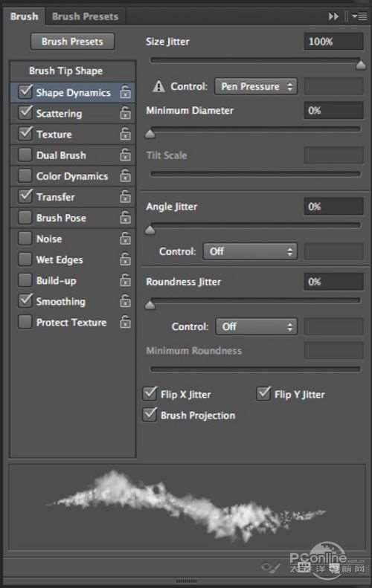Screen dimensions: 372x588
Task: Open the Angle Jitter Control dropdown
Action: point(250,251)
